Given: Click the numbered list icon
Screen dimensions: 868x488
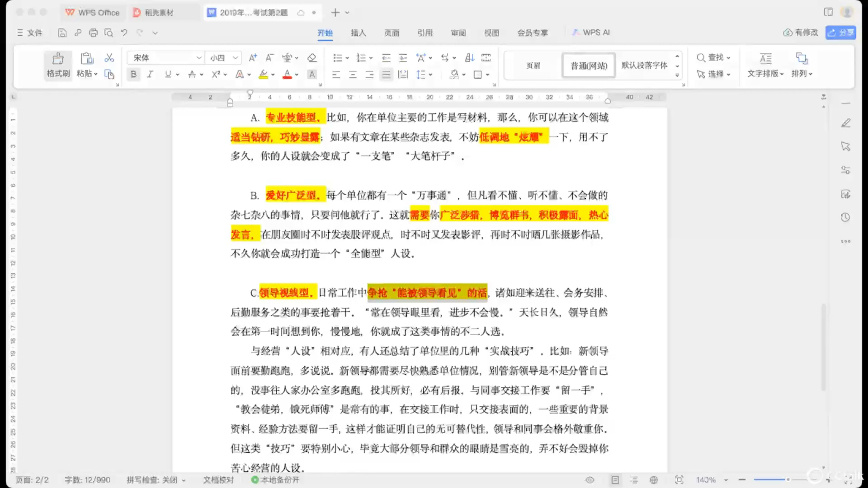Looking at the screenshot, I should tap(361, 58).
